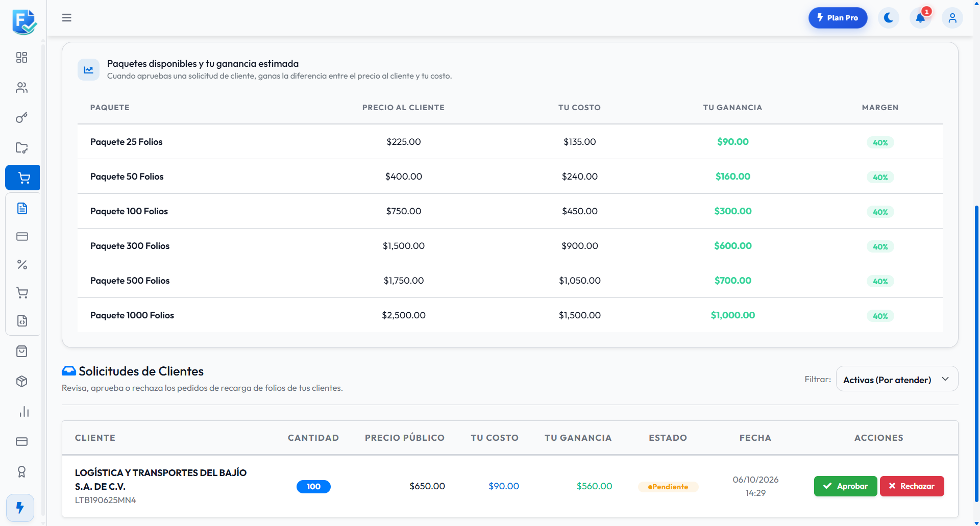Reject the Logística y Transportes request

(x=912, y=486)
